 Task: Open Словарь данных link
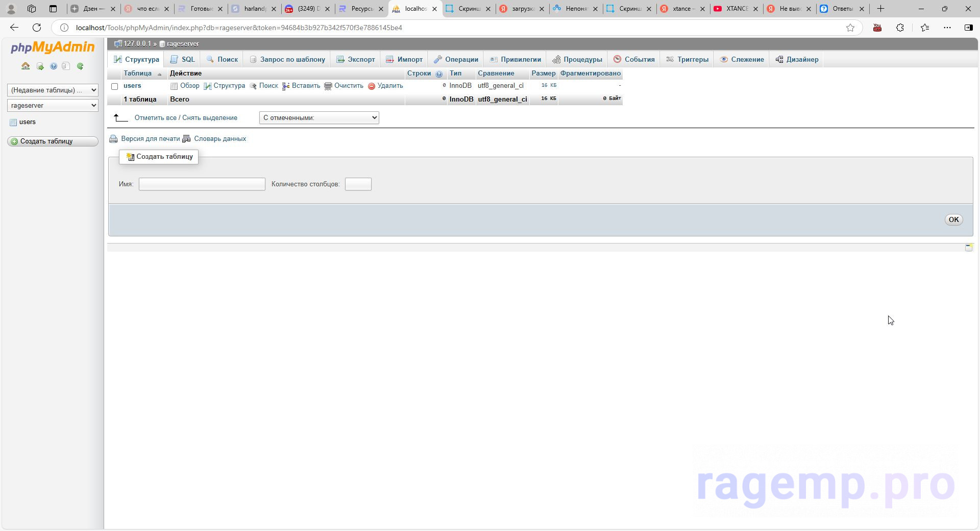click(220, 139)
